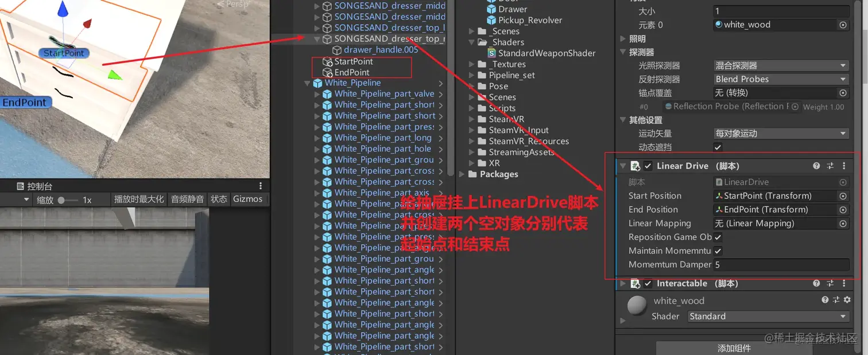The image size is (868, 355).
Task: Open 运动矢量 dropdown
Action: click(781, 134)
